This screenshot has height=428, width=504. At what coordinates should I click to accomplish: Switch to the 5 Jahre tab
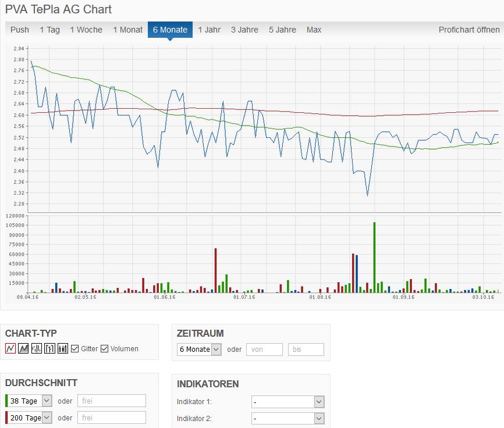pyautogui.click(x=282, y=30)
